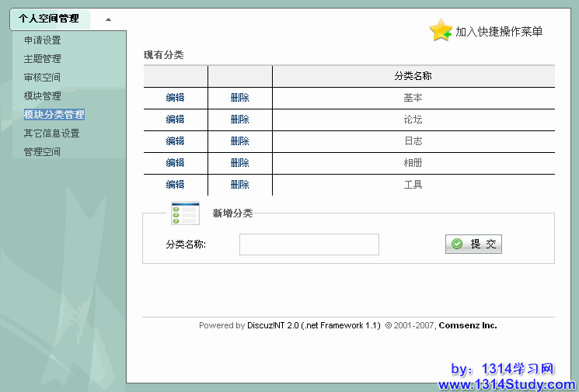579x392 pixels.
Task: Open the 个人空间管理 dropdown header
Action: [49, 19]
